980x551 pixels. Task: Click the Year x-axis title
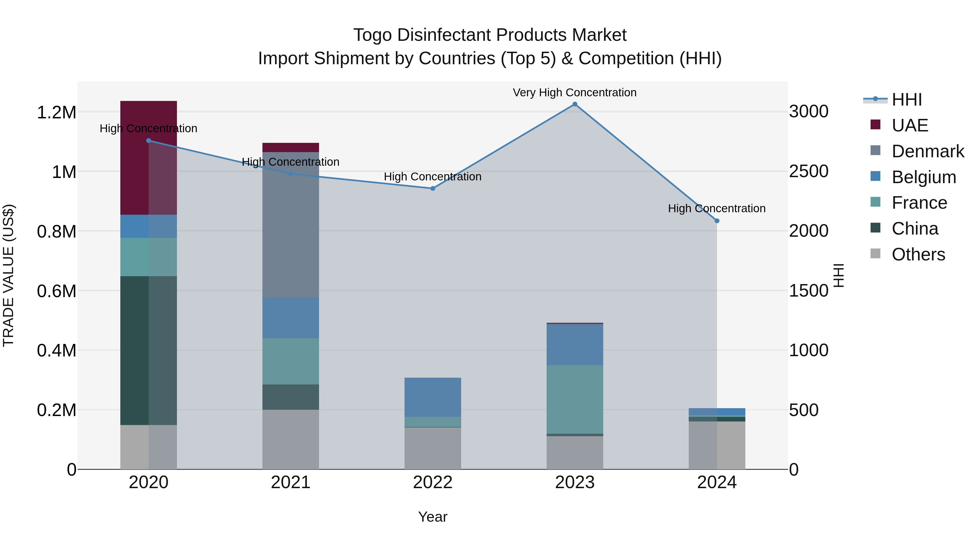(433, 517)
